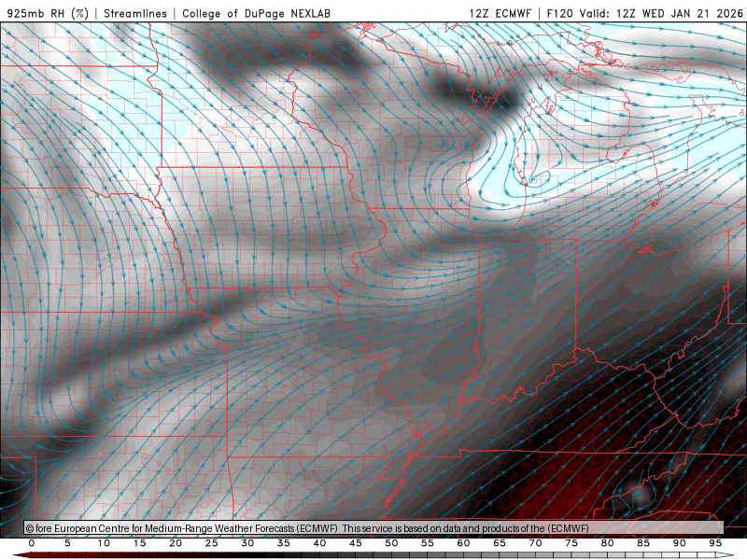This screenshot has height=560, width=747.
Task: Click the "50" label on the color scale
Action: (391, 543)
